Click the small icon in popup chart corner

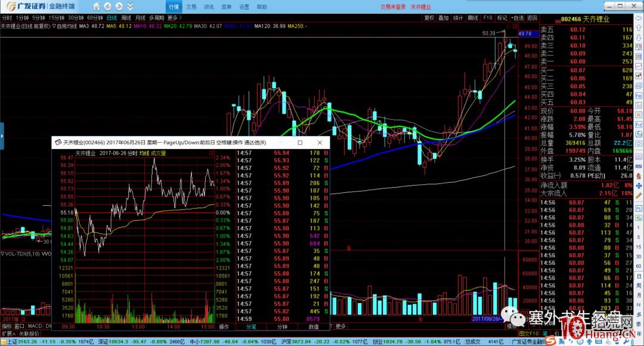pos(212,153)
